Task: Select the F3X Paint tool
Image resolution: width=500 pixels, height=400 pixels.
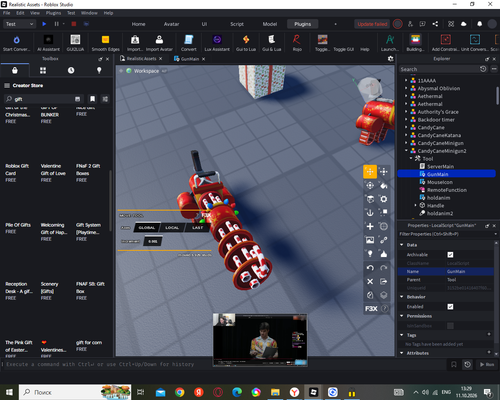Action: pos(384,185)
